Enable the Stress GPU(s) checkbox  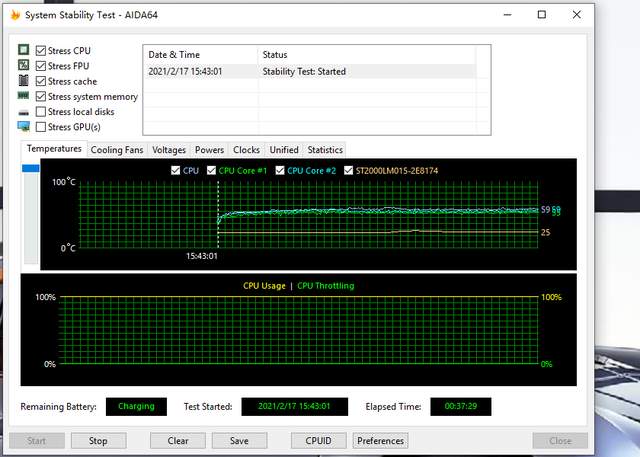(x=41, y=127)
